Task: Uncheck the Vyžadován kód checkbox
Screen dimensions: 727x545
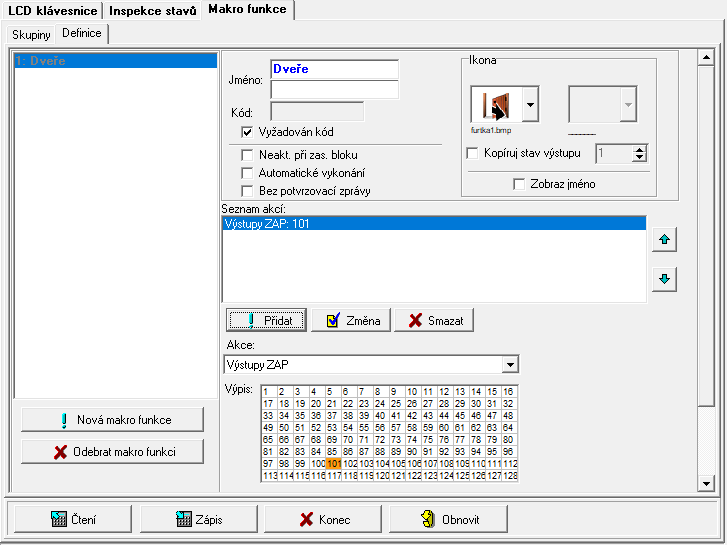Action: click(247, 132)
